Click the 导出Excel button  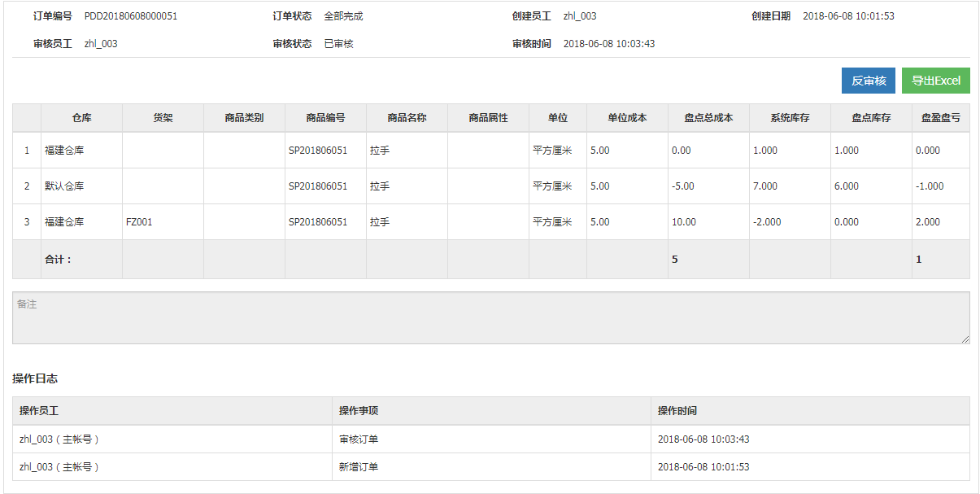pyautogui.click(x=935, y=81)
